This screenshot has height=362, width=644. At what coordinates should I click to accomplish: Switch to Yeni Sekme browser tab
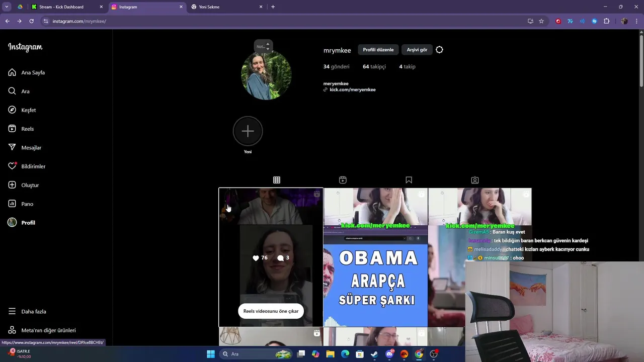tap(226, 7)
